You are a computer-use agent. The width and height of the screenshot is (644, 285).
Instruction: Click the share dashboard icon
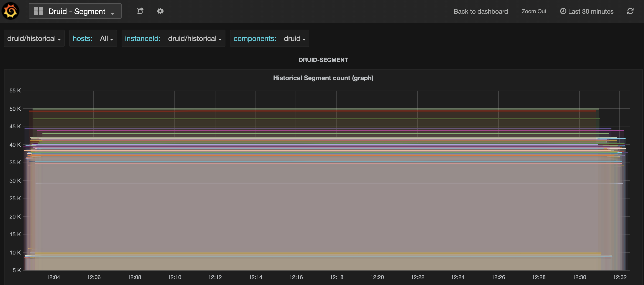click(140, 11)
